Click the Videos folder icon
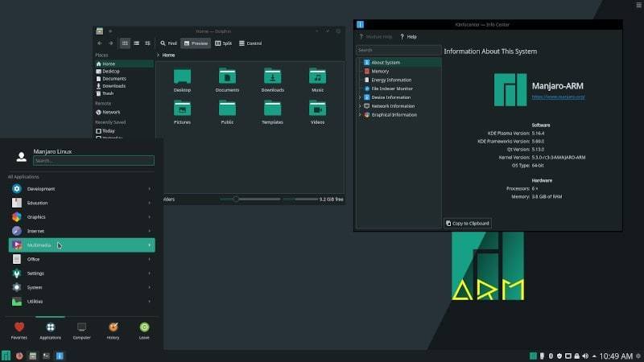 pyautogui.click(x=317, y=109)
